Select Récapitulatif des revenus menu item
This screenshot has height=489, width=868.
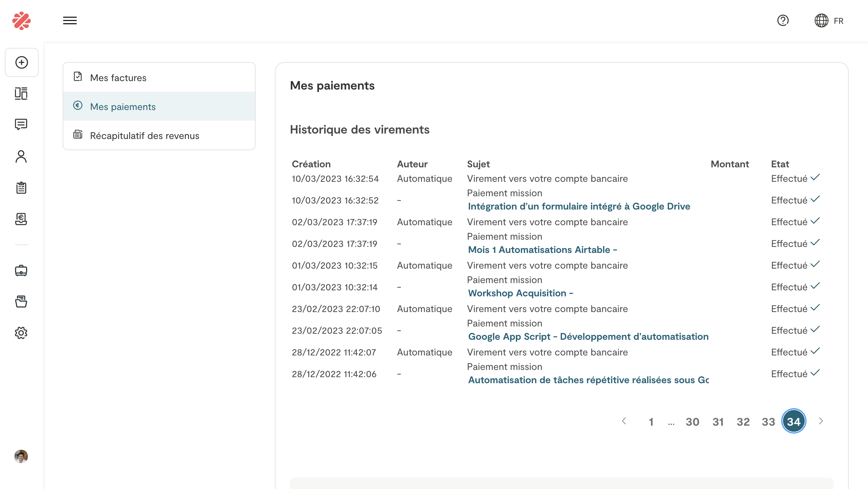159,135
